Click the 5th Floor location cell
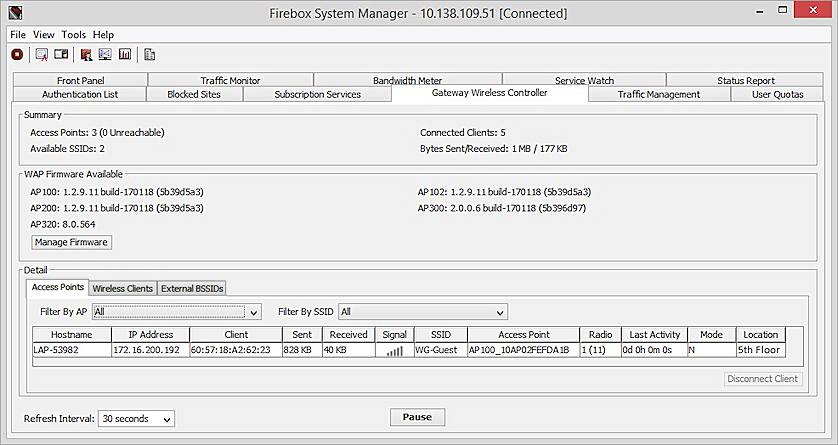Viewport: 838px width, 445px height. 761,350
